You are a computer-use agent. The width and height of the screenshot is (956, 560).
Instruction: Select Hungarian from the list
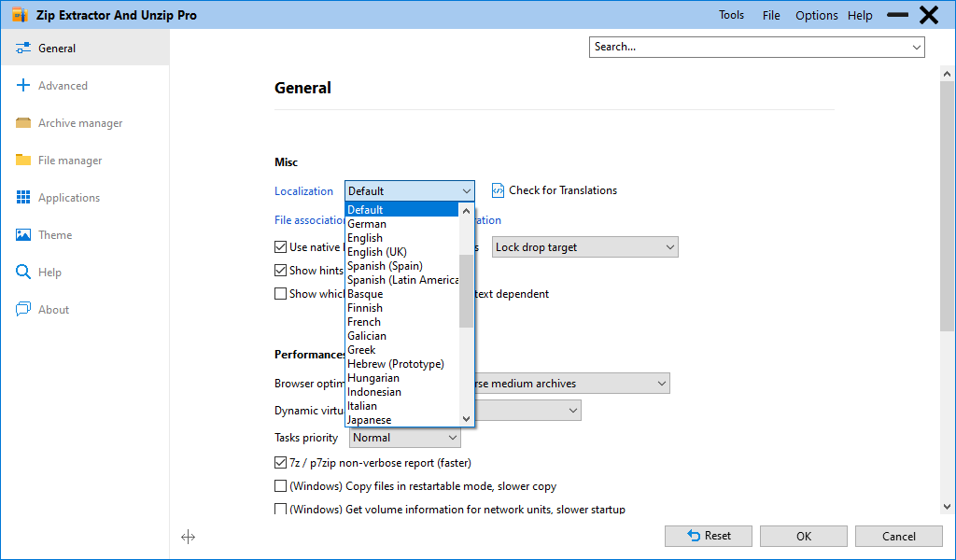coord(401,378)
